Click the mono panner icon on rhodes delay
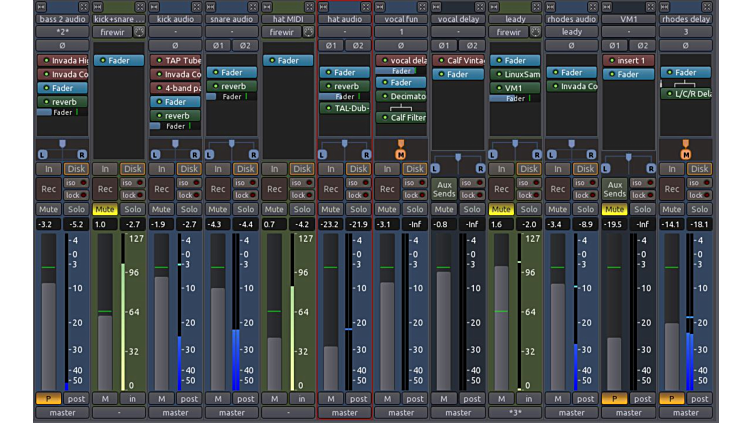The width and height of the screenshot is (752, 423). pos(686,153)
